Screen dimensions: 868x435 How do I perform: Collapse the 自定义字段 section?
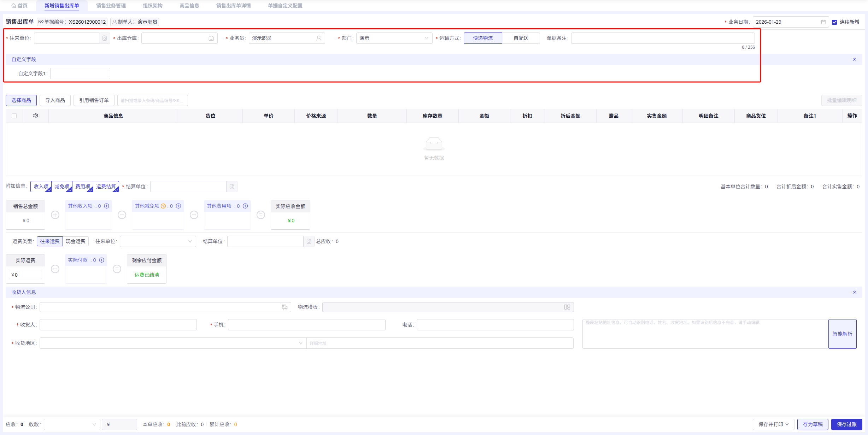coord(855,59)
